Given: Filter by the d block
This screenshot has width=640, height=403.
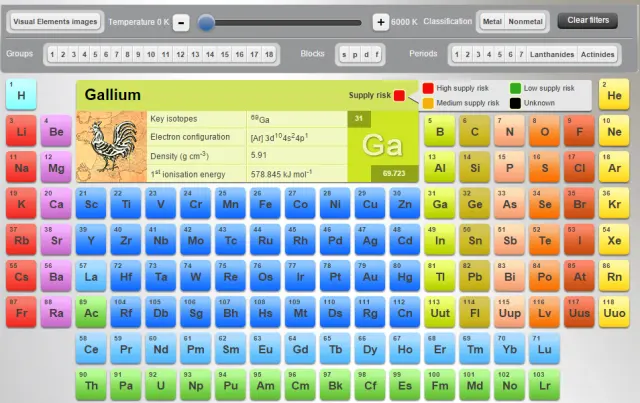Looking at the screenshot, I should point(366,54).
